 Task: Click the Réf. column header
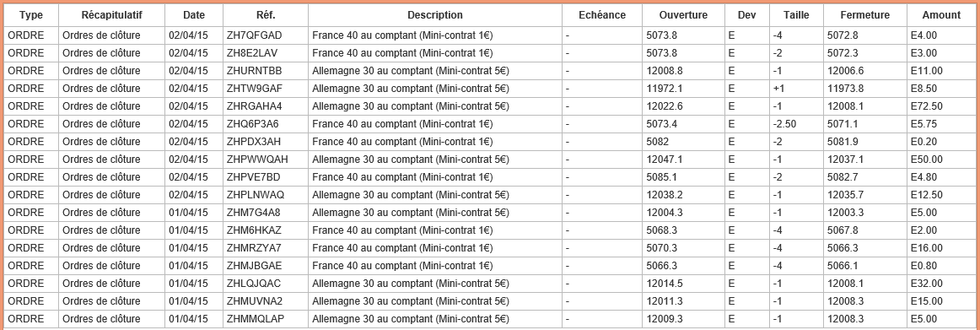pyautogui.click(x=265, y=16)
